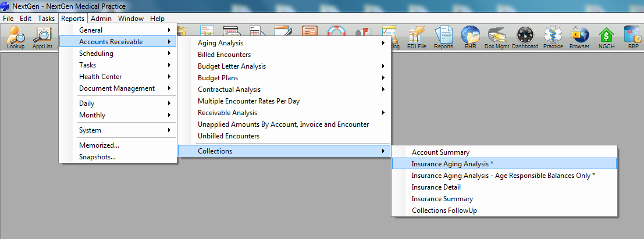Image resolution: width=644 pixels, height=239 pixels.
Task: Open the File menu
Action: pyautogui.click(x=8, y=19)
